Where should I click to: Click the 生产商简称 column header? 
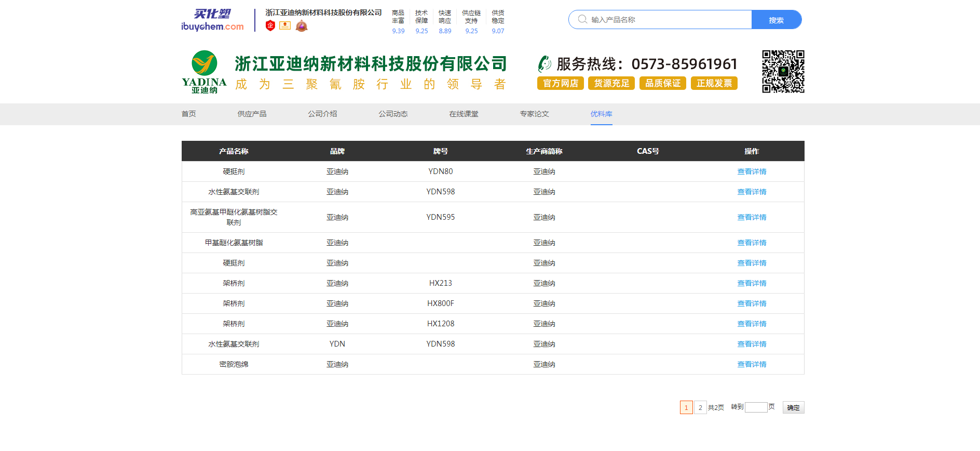pyautogui.click(x=544, y=151)
